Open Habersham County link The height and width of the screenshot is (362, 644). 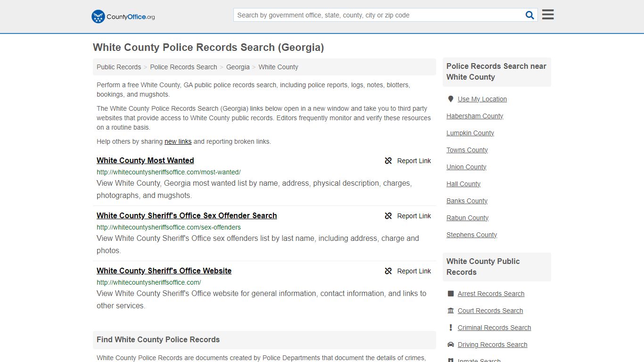point(475,116)
